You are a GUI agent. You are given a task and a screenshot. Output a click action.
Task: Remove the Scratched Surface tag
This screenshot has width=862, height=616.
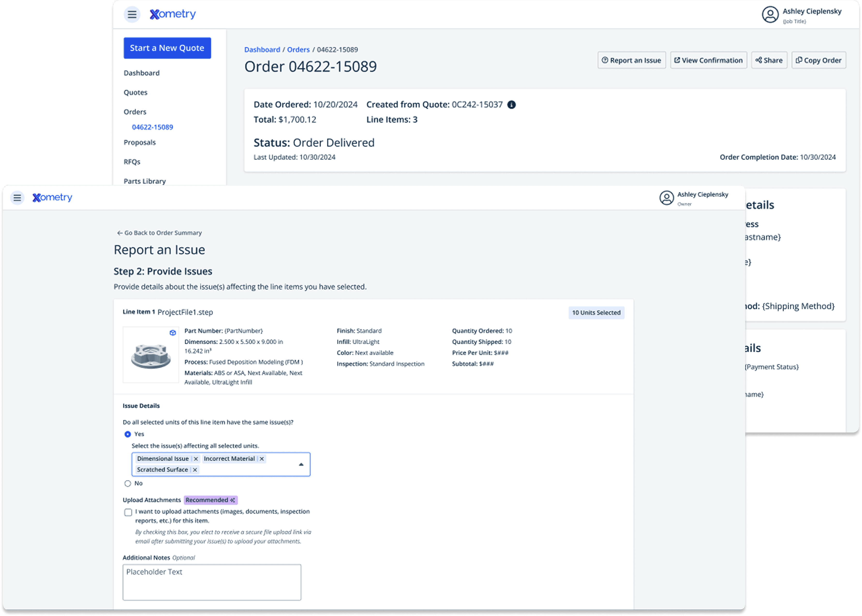195,470
